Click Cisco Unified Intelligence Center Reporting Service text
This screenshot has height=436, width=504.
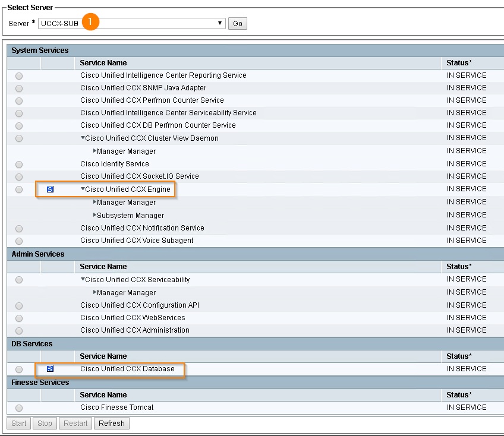[163, 75]
